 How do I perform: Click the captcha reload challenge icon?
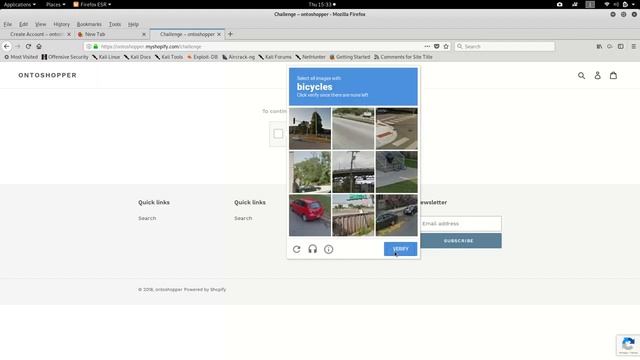click(x=297, y=249)
